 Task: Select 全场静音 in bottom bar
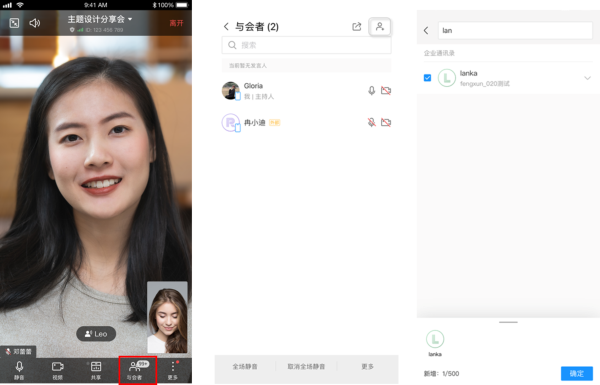[x=245, y=367]
